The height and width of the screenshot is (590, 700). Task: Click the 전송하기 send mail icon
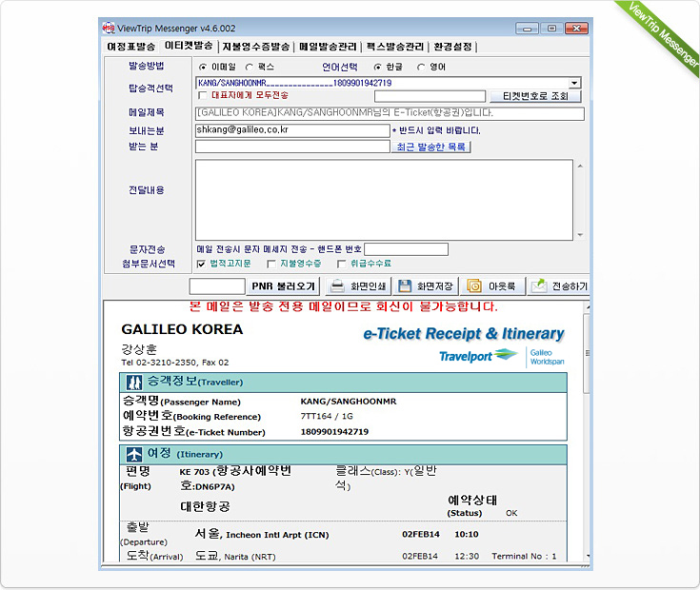coord(538,285)
